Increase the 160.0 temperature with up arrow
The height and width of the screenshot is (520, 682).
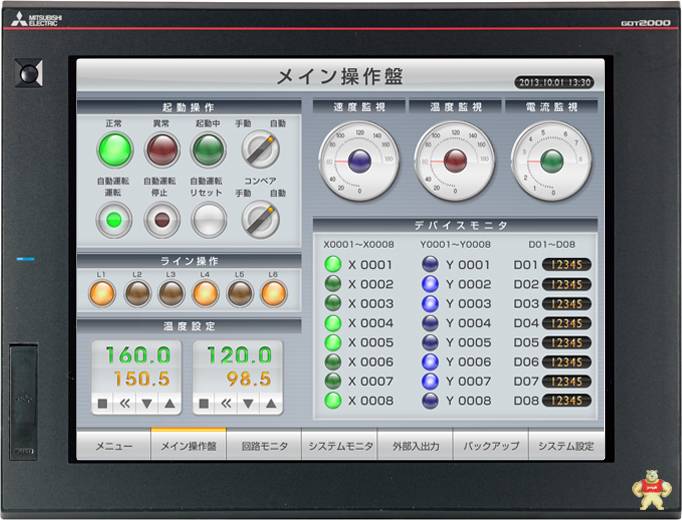tap(170, 404)
